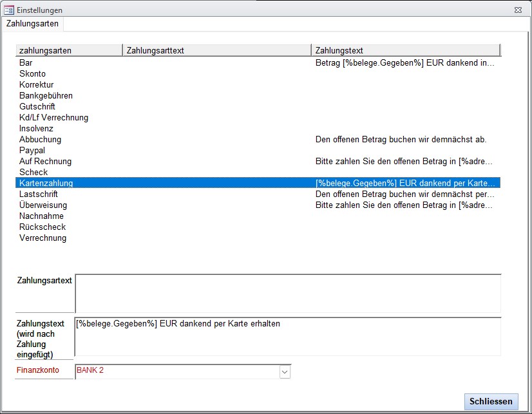
Task: Select the Verrechnung list entry
Action: (43, 238)
